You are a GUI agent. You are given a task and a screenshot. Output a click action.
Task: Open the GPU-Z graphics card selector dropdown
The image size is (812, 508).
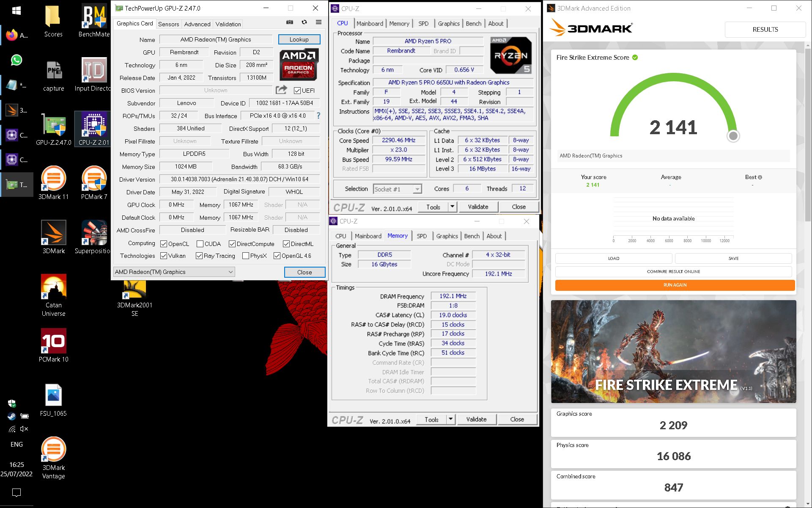tap(174, 272)
